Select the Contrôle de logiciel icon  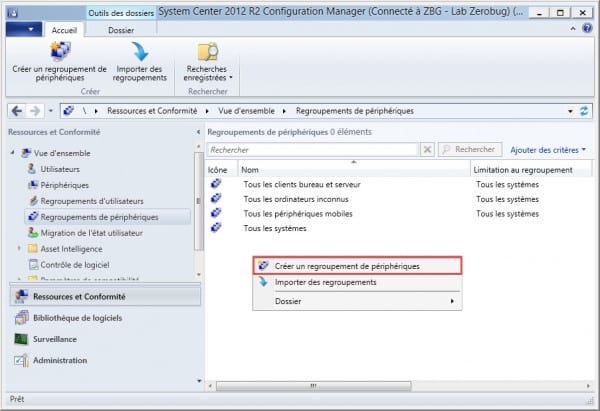pyautogui.click(x=33, y=264)
